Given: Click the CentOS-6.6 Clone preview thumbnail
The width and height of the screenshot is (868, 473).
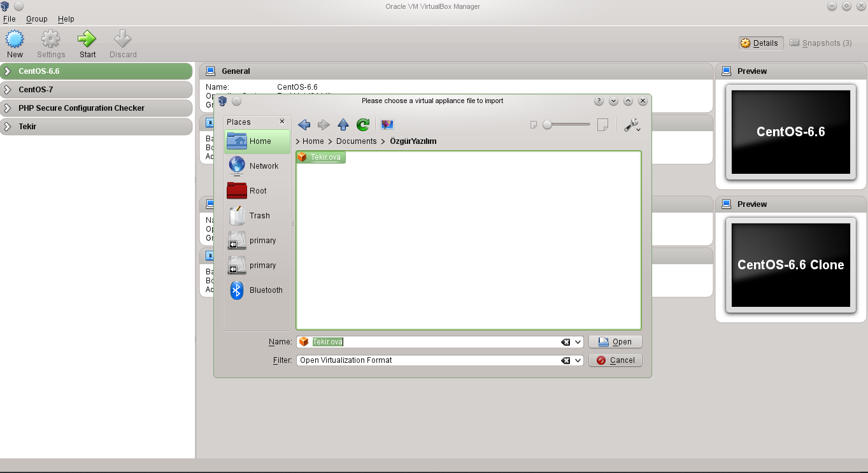Looking at the screenshot, I should [x=791, y=265].
